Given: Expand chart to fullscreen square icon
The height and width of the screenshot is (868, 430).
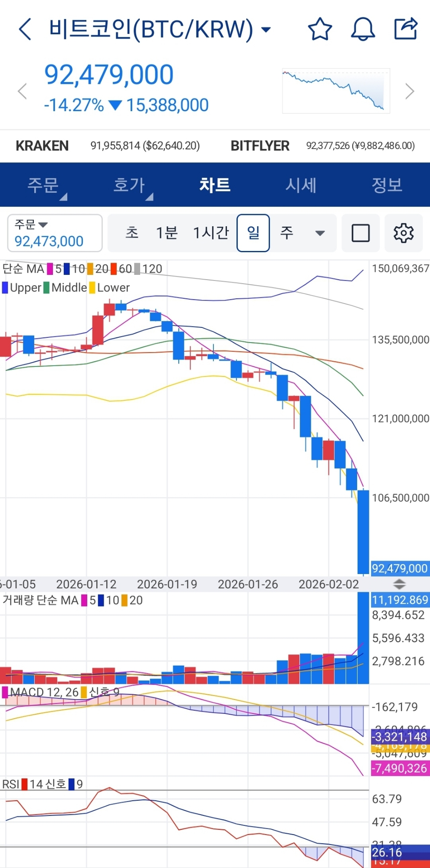Looking at the screenshot, I should [x=361, y=233].
